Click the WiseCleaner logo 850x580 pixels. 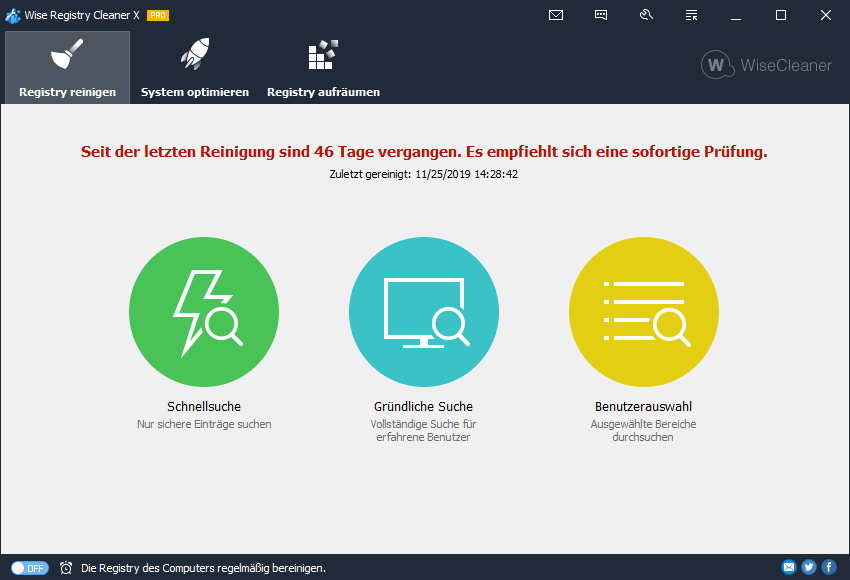766,65
